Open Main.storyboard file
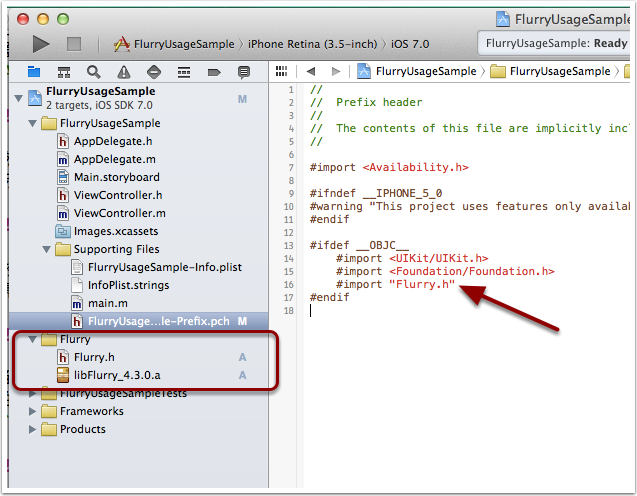Viewport: 637px width, 496px height. (x=116, y=177)
